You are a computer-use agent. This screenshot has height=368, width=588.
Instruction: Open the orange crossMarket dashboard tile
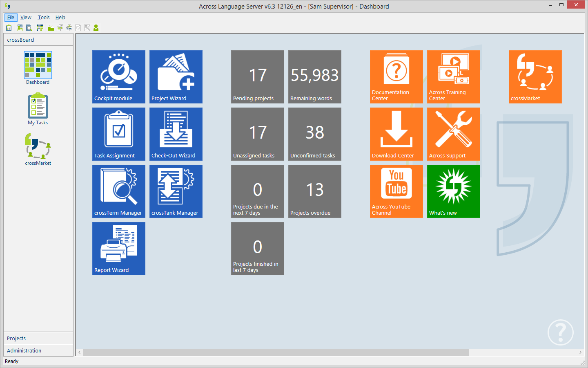[535, 77]
